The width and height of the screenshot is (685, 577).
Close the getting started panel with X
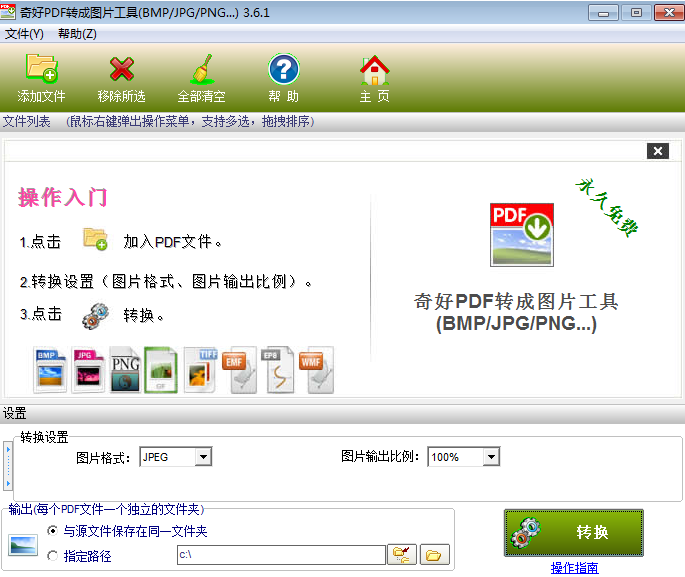(657, 151)
